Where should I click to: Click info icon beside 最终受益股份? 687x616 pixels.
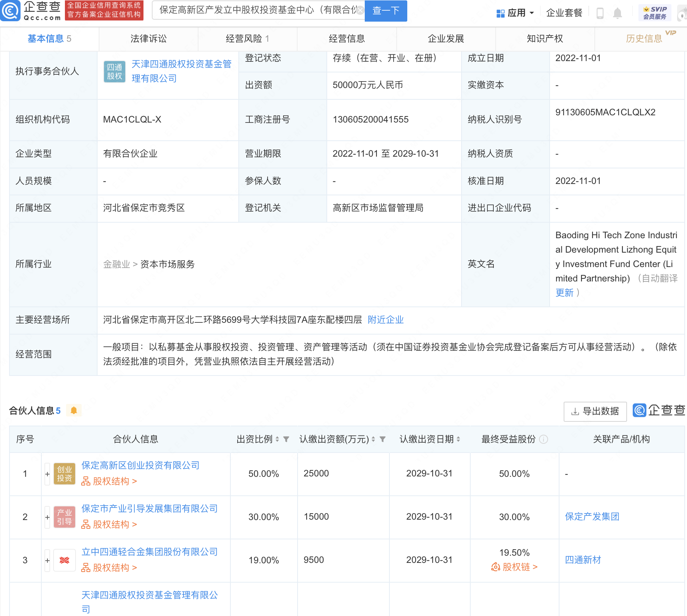pos(544,439)
